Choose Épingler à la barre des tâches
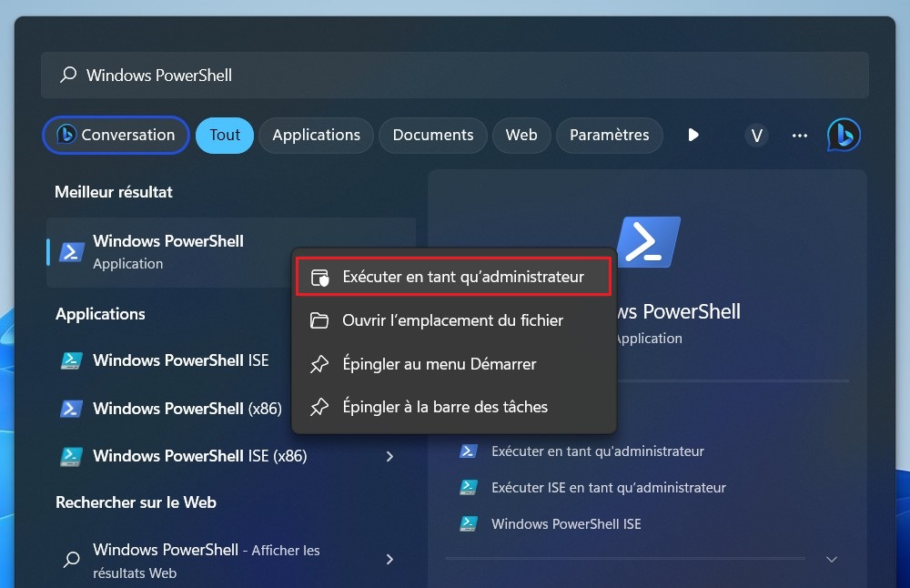The image size is (910, 588). tap(453, 407)
